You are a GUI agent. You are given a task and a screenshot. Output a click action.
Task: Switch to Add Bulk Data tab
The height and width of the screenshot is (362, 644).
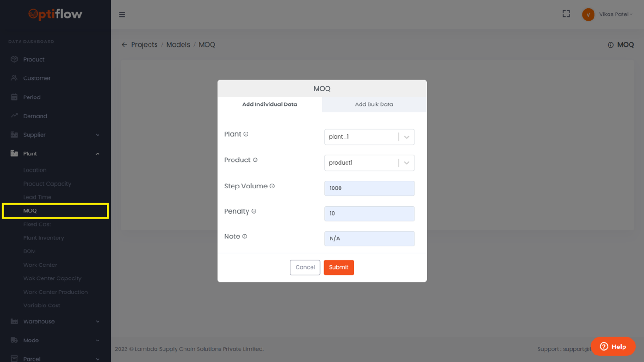click(374, 104)
